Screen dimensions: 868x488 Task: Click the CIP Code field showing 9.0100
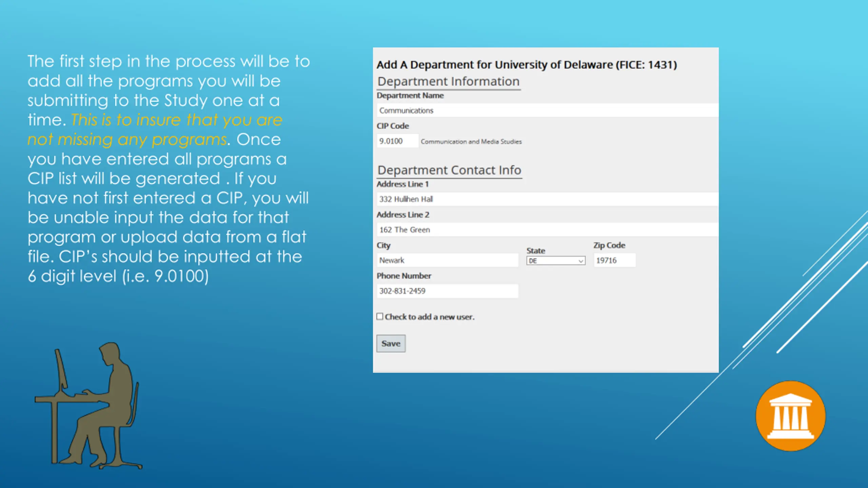pyautogui.click(x=397, y=141)
